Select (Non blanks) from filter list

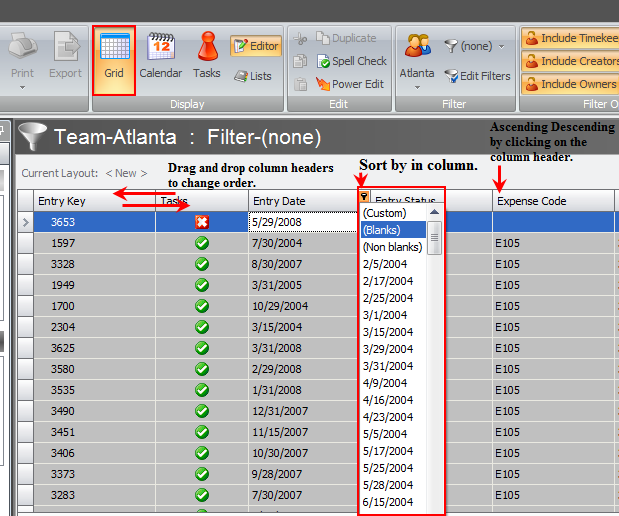pyautogui.click(x=393, y=247)
